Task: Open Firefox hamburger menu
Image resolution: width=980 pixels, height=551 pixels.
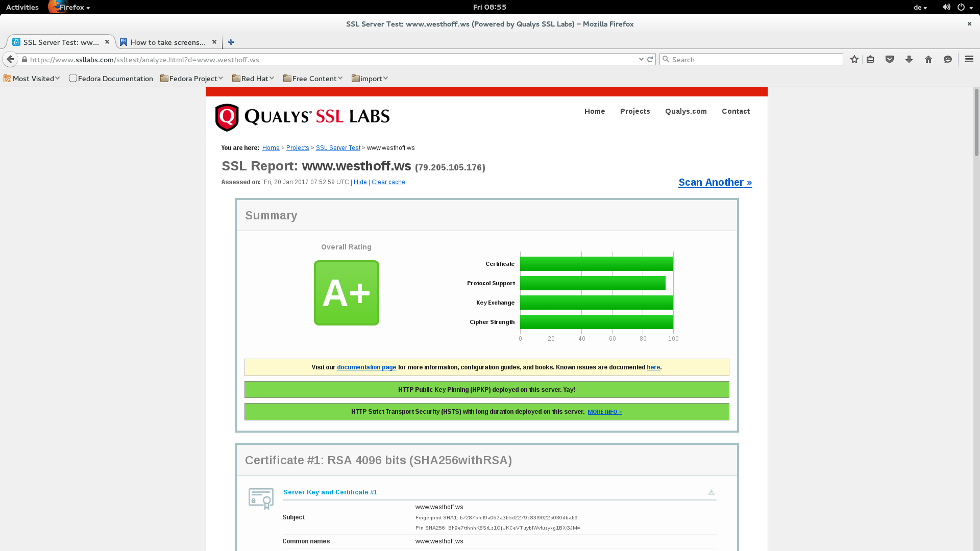Action: pos(969,59)
